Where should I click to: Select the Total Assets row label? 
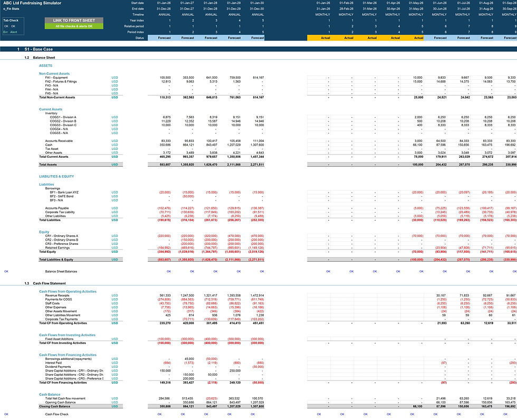point(48,165)
